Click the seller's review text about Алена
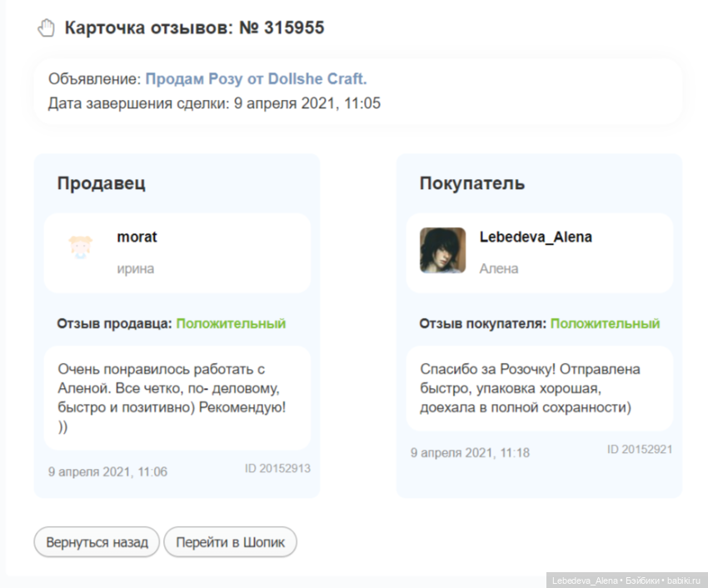The height and width of the screenshot is (588, 708). pos(172,397)
